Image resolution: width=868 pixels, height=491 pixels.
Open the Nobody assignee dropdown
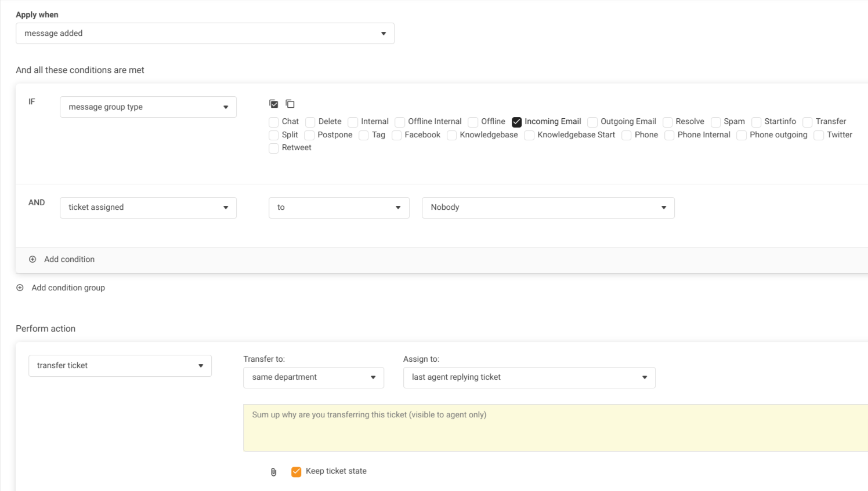pos(548,208)
